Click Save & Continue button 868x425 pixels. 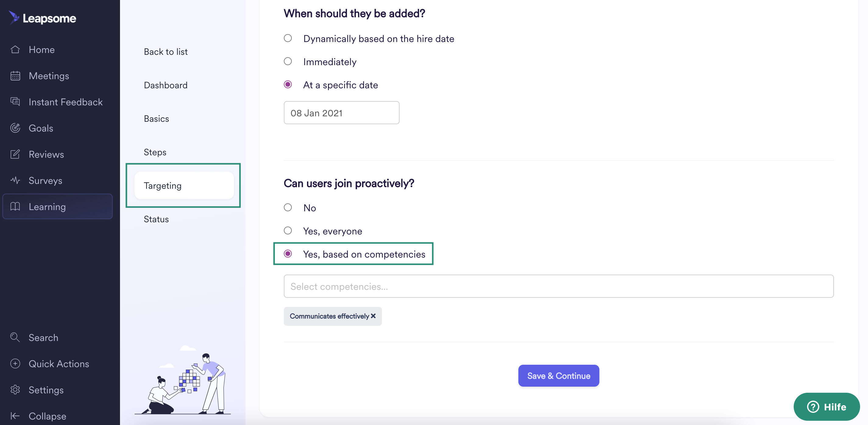[558, 375]
